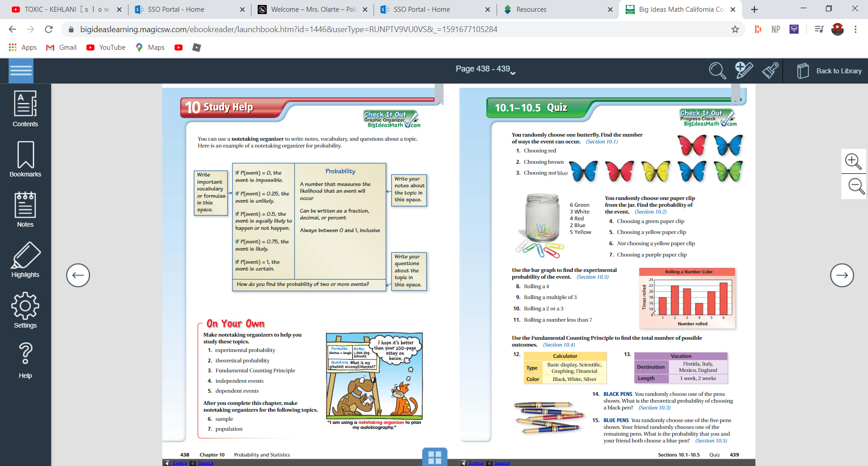Open the Help section
This screenshot has width=868, height=466.
click(25, 361)
